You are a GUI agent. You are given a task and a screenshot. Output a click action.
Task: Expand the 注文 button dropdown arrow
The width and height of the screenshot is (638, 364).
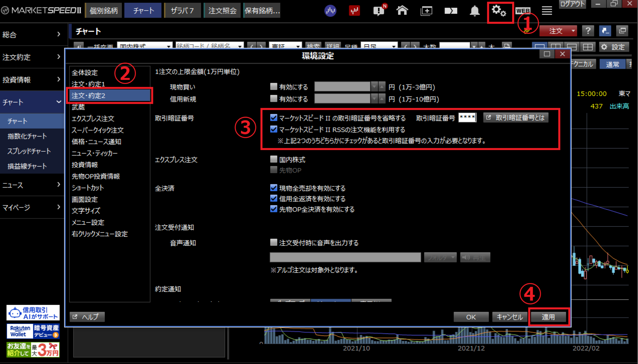coord(573,31)
